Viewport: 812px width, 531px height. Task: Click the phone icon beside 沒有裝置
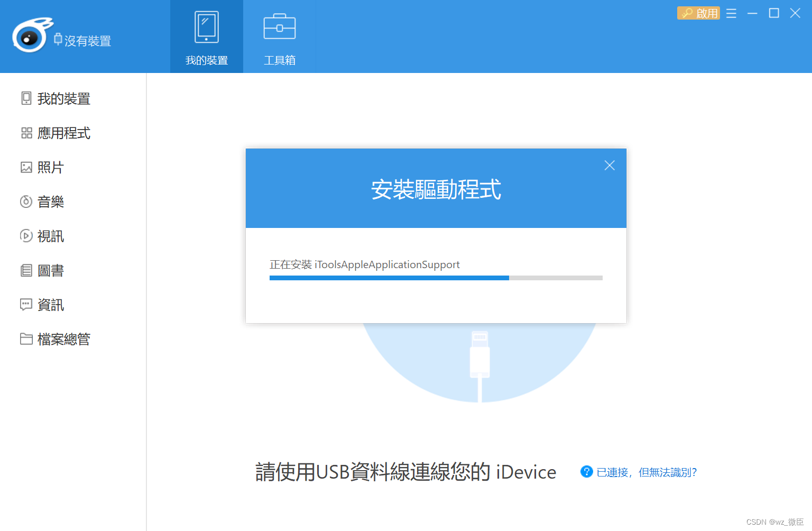pos(58,39)
